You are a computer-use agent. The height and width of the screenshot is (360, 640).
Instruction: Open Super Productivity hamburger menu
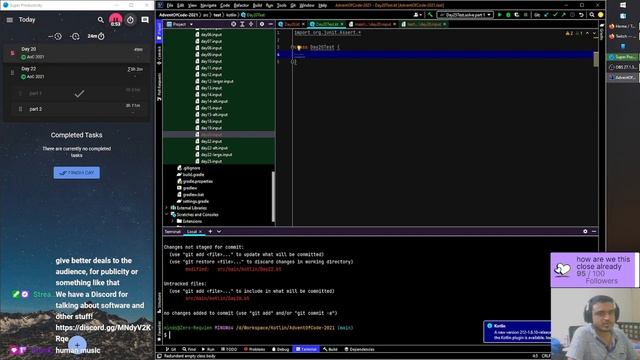pos(9,20)
